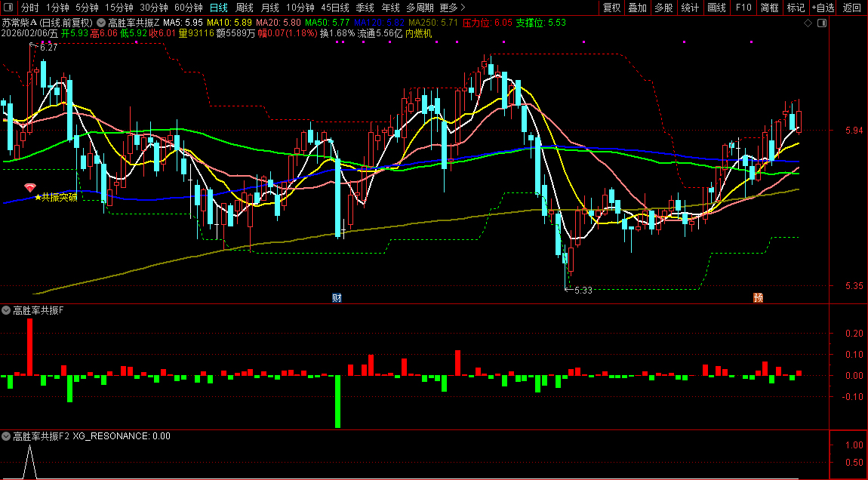Open the 高胜率共振F indicator dropdown
Image resolution: width=868 pixels, height=480 pixels.
[6, 311]
